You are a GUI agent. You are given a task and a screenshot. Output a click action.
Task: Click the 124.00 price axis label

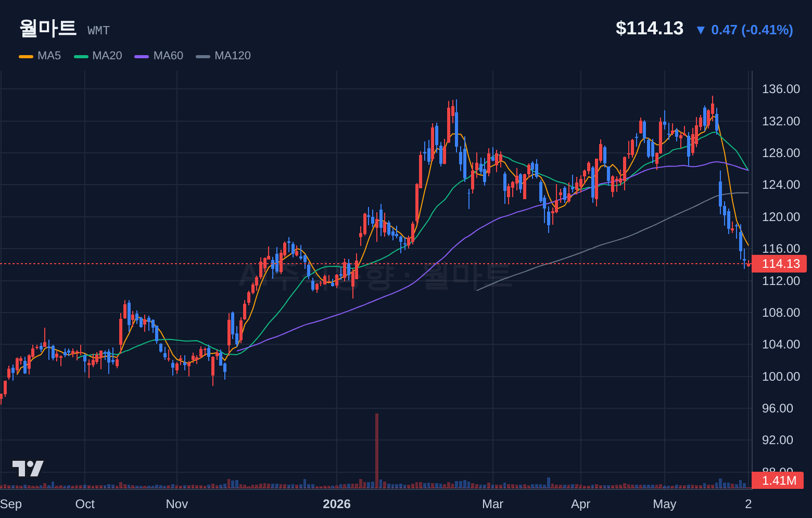781,185
